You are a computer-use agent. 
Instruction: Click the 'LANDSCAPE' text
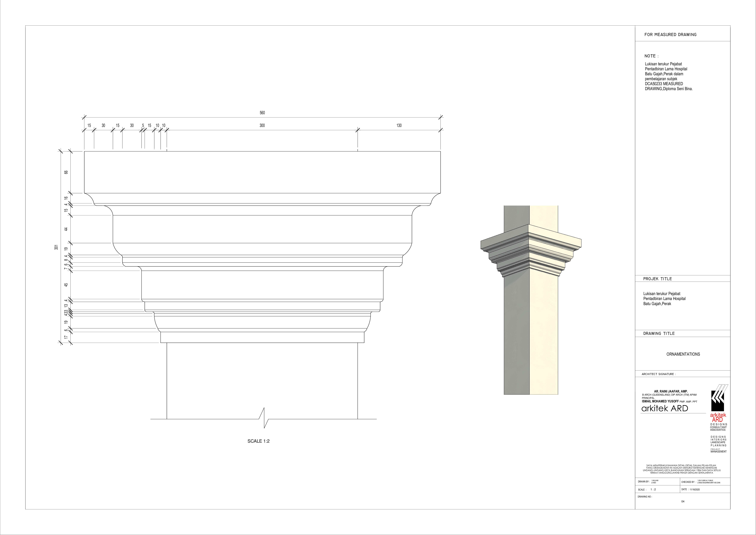pos(718,442)
